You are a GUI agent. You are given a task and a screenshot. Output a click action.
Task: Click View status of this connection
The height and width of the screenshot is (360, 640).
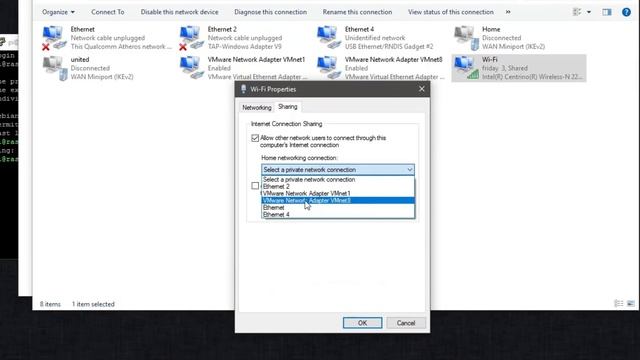451,12
